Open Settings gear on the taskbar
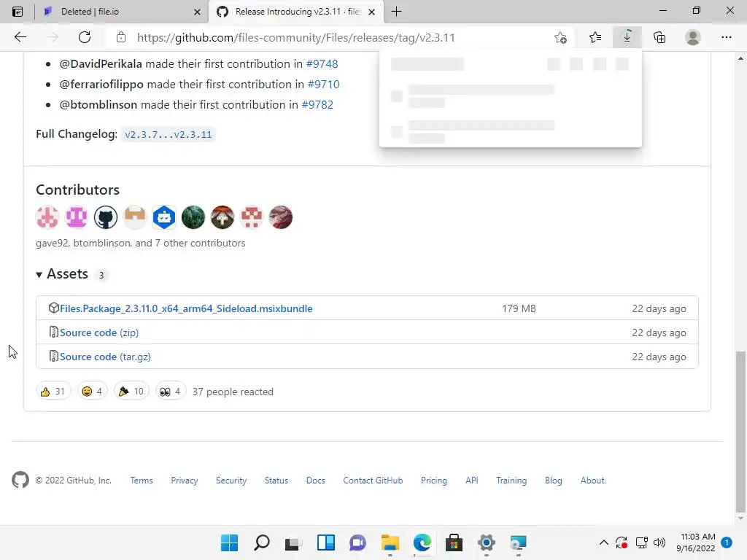This screenshot has width=747, height=560. (x=487, y=542)
